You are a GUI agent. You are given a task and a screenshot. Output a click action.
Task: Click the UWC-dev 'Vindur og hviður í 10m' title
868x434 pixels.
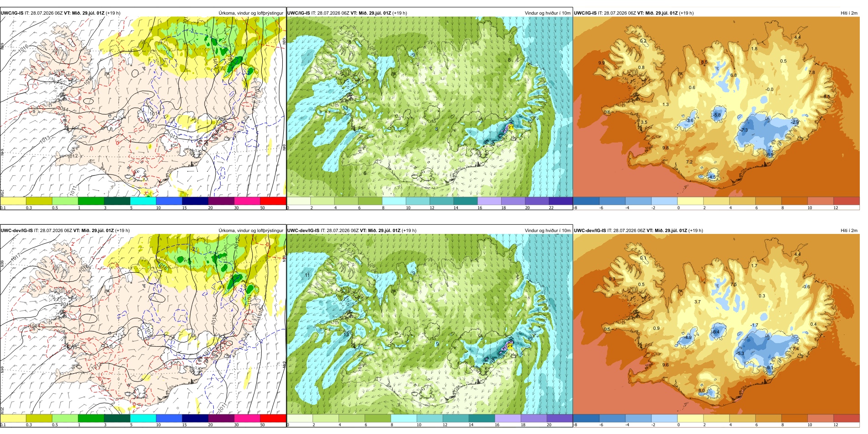(x=547, y=231)
